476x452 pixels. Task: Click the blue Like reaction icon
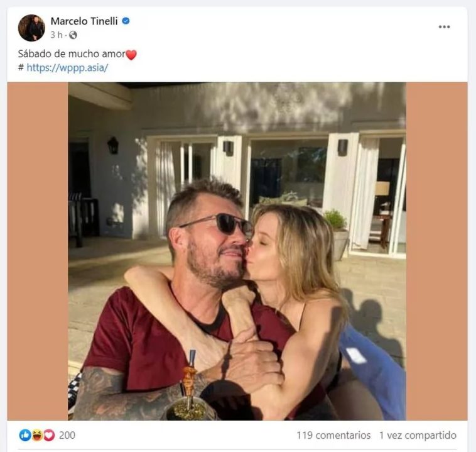(25, 435)
